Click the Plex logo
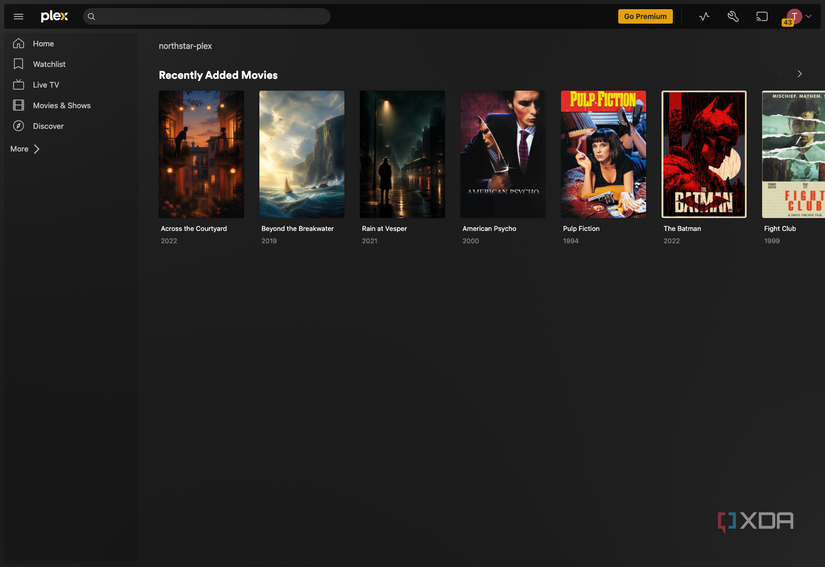The height and width of the screenshot is (567, 825). tap(54, 16)
